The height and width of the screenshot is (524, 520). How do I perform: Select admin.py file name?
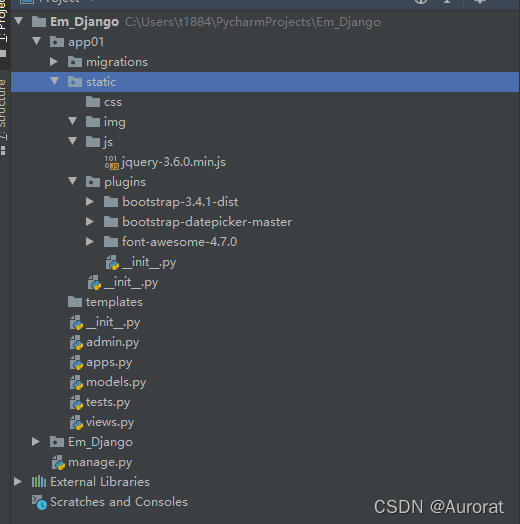tap(113, 343)
